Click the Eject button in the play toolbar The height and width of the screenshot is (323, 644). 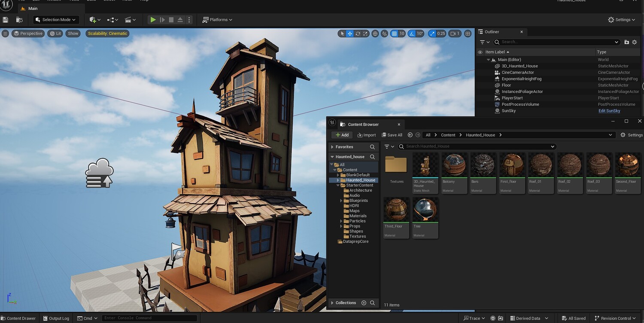(180, 20)
